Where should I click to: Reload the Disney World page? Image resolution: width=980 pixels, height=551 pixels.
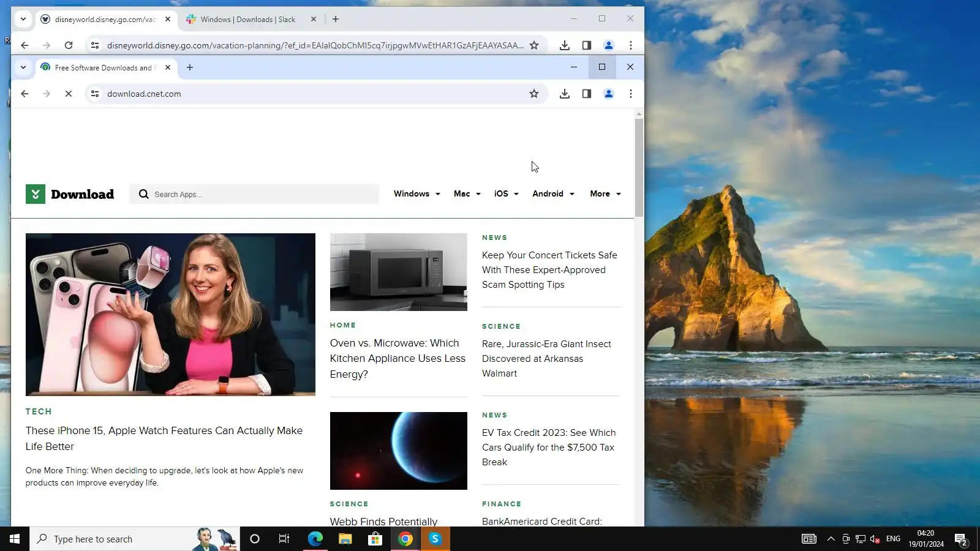69,45
